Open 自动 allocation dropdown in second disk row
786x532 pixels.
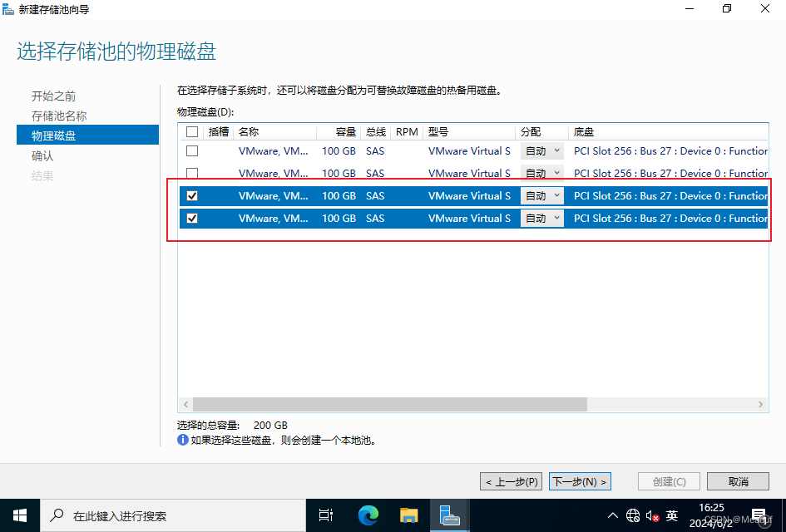click(x=541, y=174)
